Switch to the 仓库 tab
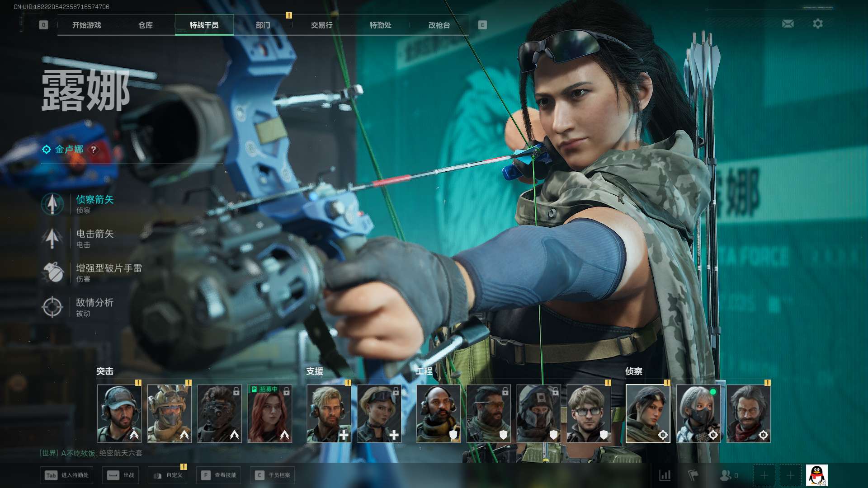 [145, 25]
